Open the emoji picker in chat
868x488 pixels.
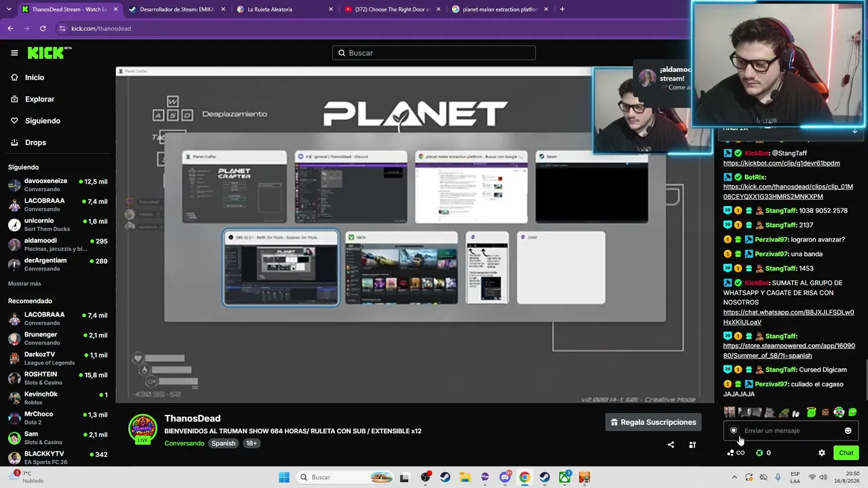click(848, 430)
